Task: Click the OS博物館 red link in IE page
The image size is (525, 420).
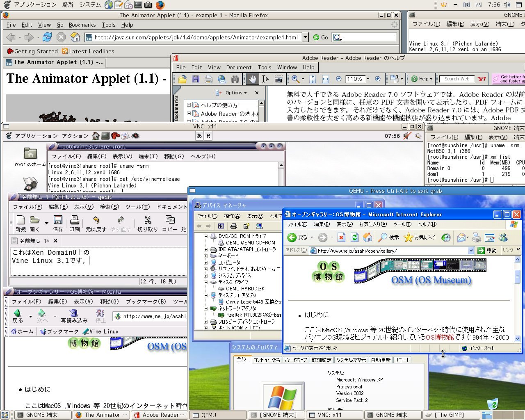Action: [440, 337]
